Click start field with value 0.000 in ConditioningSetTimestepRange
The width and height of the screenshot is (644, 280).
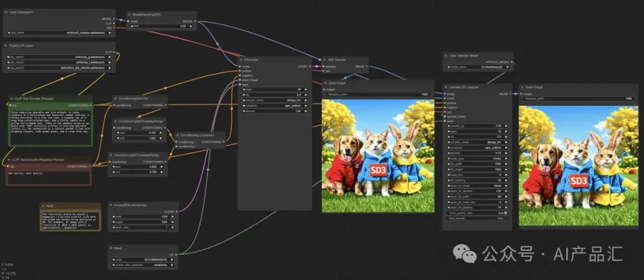(x=138, y=167)
